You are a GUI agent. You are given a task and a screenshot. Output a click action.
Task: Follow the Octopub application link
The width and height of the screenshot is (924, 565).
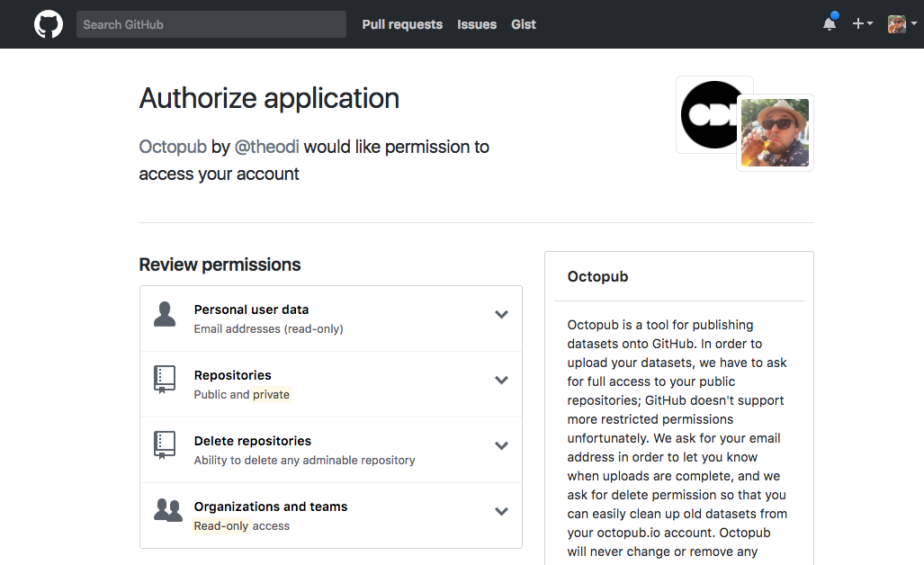click(173, 147)
